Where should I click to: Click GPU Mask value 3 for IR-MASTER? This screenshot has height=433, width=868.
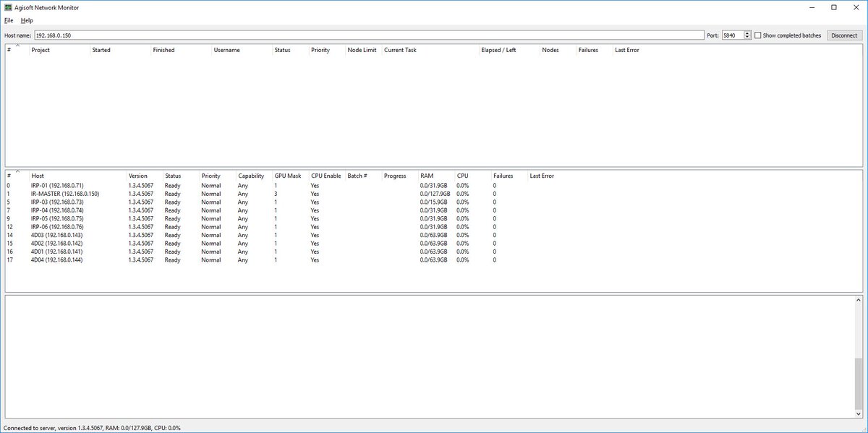(276, 194)
